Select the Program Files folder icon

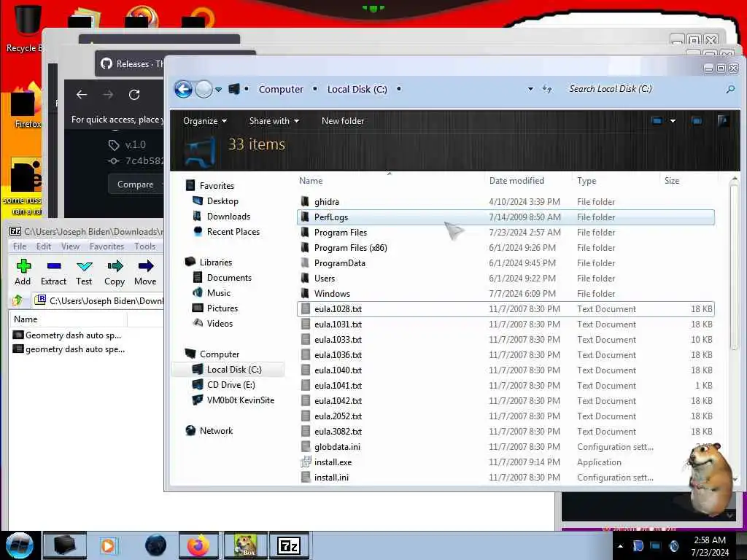[306, 233]
